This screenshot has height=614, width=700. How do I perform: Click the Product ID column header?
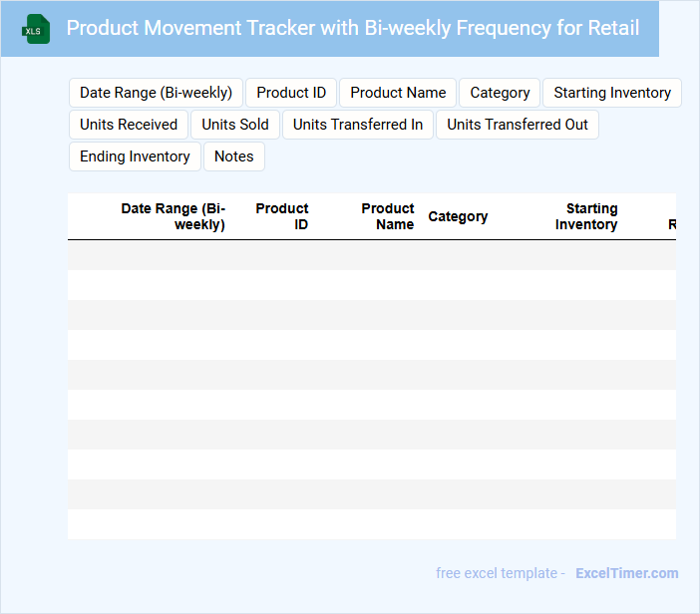(282, 216)
